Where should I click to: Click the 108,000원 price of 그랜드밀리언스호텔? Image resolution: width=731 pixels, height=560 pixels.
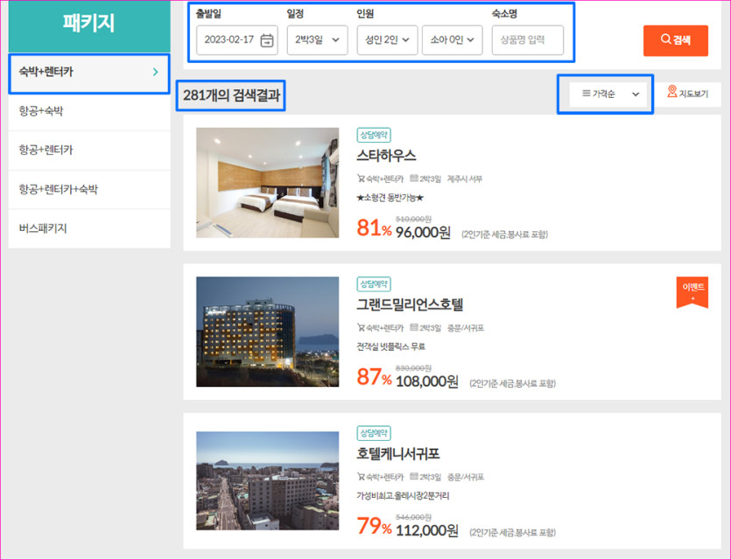[x=427, y=381]
